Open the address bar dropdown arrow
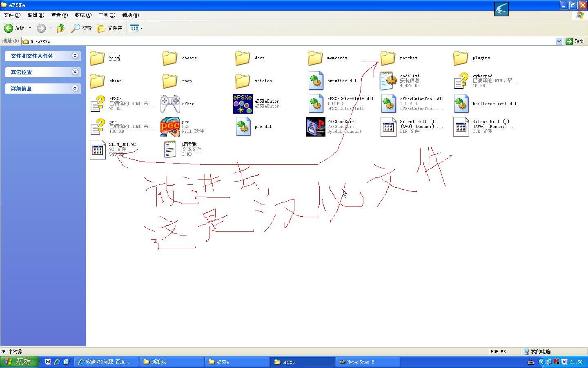The height and width of the screenshot is (368, 588). [x=559, y=41]
